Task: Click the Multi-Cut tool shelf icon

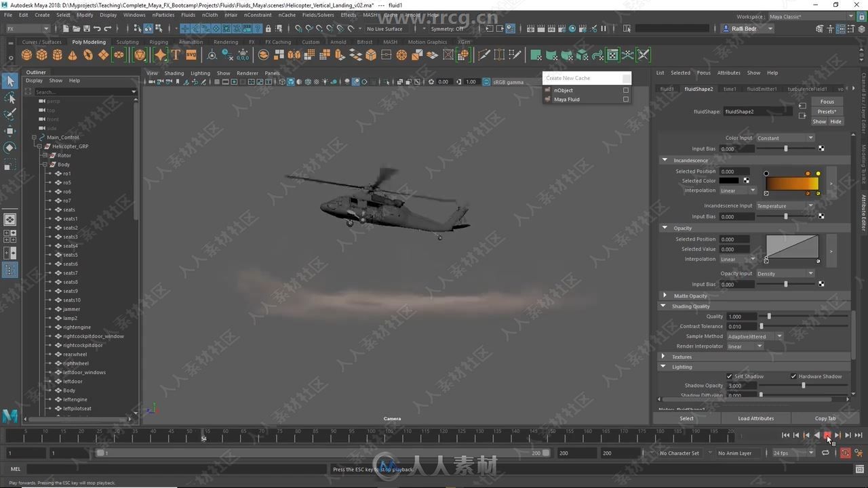Action: pos(484,55)
